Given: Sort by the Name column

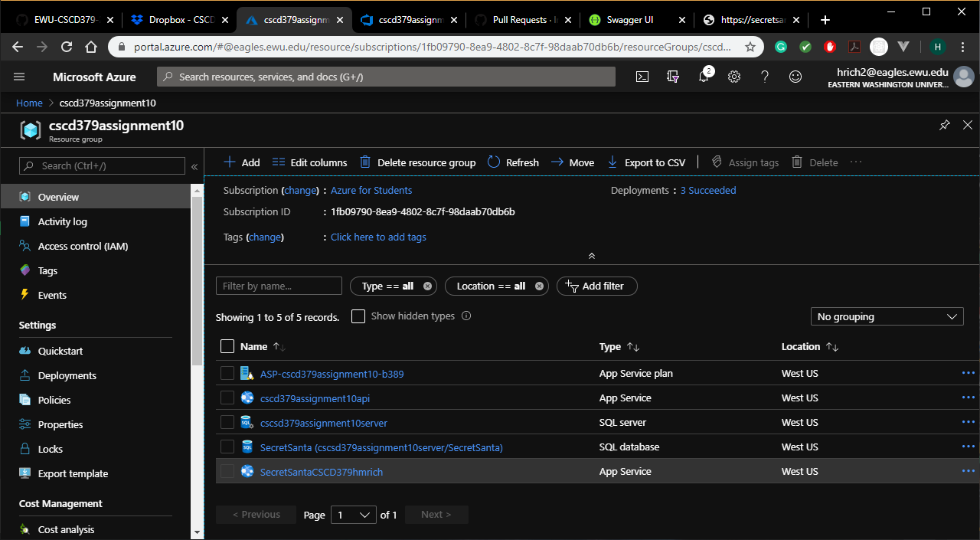Looking at the screenshot, I should (x=263, y=346).
